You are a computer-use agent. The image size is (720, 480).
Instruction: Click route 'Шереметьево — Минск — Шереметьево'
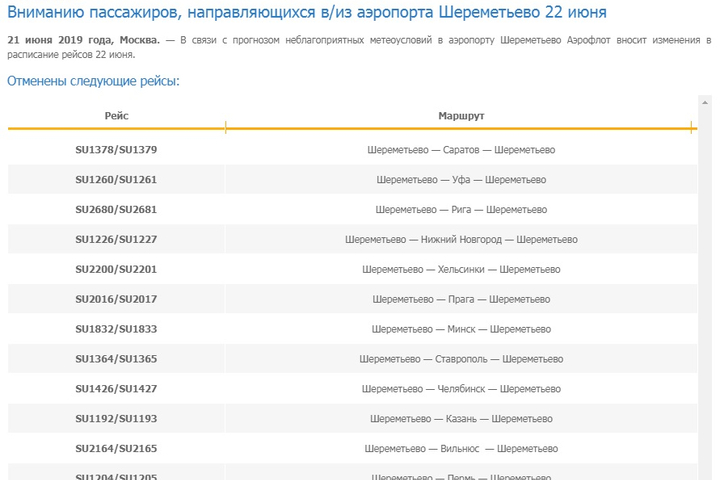pyautogui.click(x=461, y=329)
